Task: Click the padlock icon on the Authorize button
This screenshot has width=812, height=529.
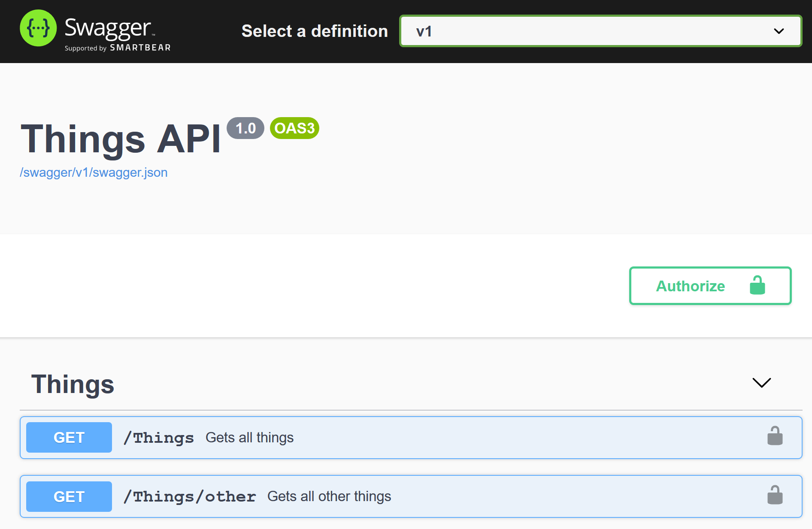Action: pos(757,285)
